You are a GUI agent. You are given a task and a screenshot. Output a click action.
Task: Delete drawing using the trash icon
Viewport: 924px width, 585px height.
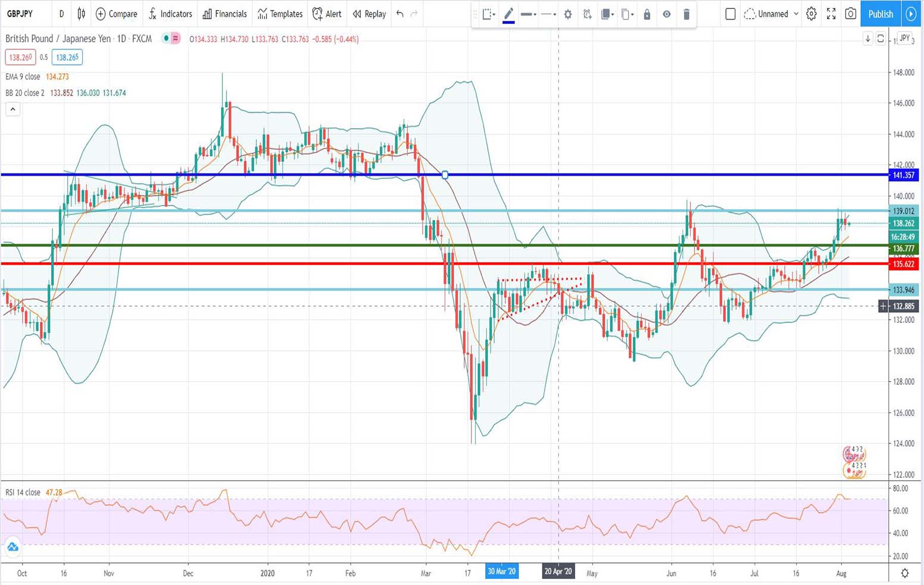click(x=687, y=14)
